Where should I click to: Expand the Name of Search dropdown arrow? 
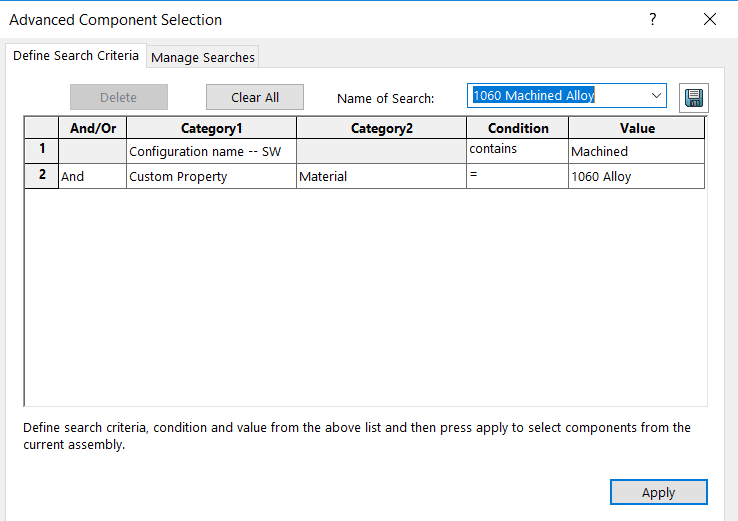656,96
